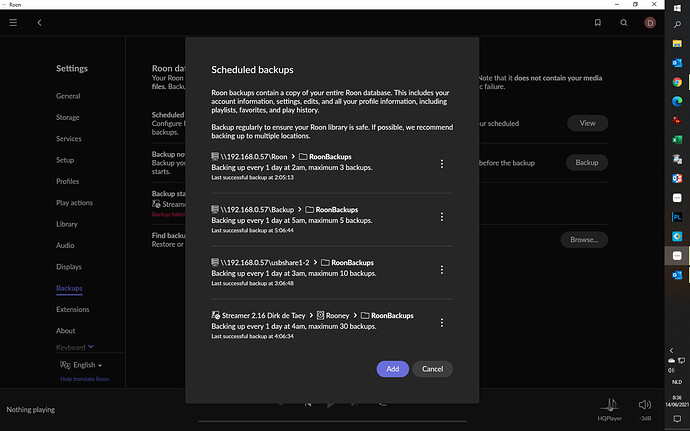Click the 'Scheduled backups' dialog title
The width and height of the screenshot is (690, 431).
(x=252, y=70)
